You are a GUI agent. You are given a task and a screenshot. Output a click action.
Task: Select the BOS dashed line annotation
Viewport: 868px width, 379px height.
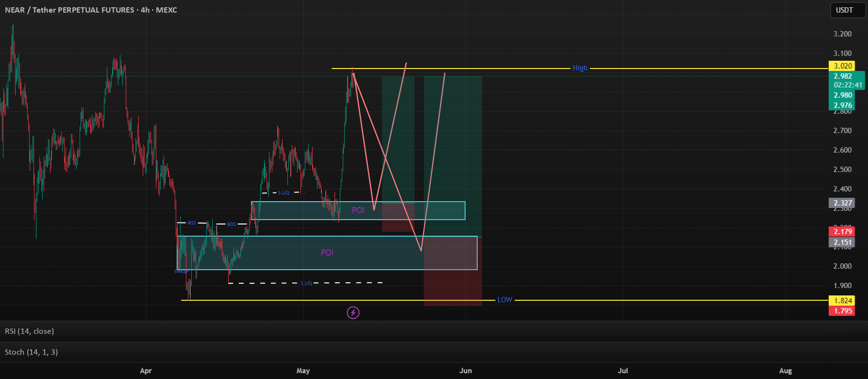click(232, 224)
